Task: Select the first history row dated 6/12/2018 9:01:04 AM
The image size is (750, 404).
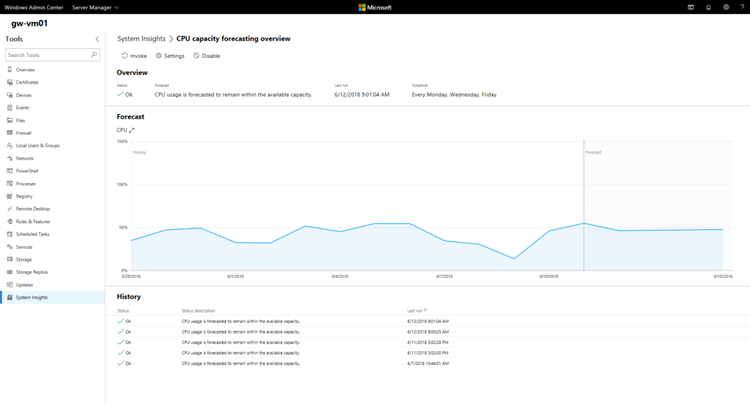Action: click(x=300, y=321)
